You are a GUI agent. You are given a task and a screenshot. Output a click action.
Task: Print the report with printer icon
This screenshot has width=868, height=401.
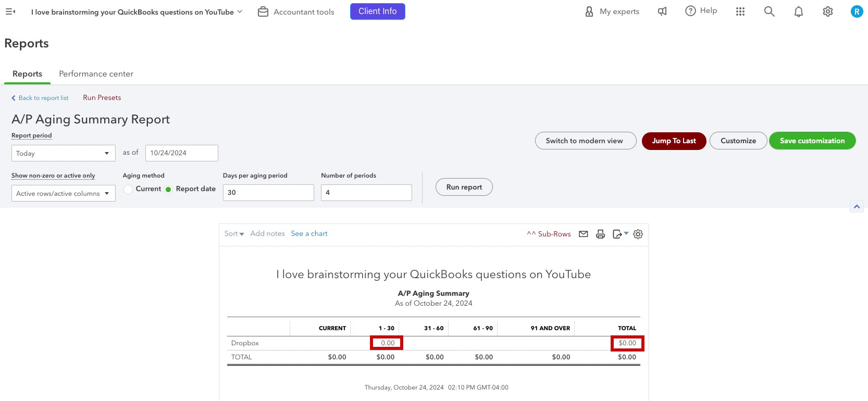coord(600,234)
